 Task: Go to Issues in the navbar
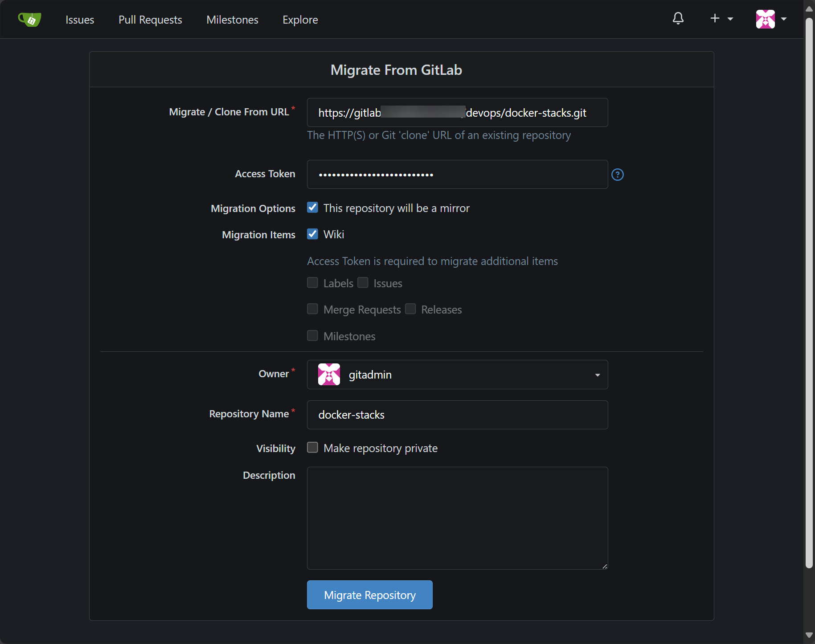point(80,20)
